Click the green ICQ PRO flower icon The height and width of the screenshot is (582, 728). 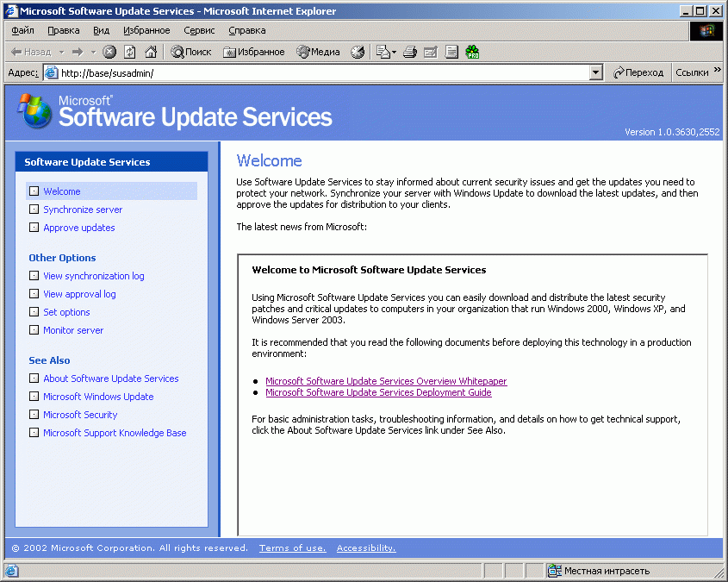tap(473, 52)
